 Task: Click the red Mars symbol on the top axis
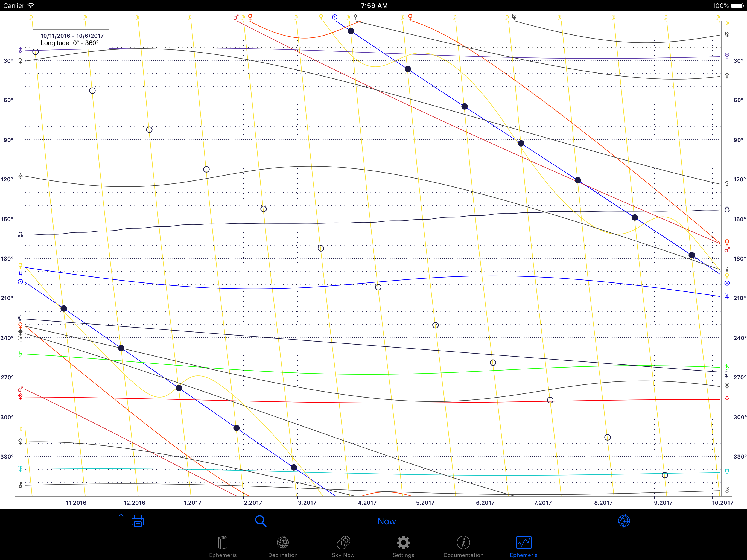[x=236, y=17]
